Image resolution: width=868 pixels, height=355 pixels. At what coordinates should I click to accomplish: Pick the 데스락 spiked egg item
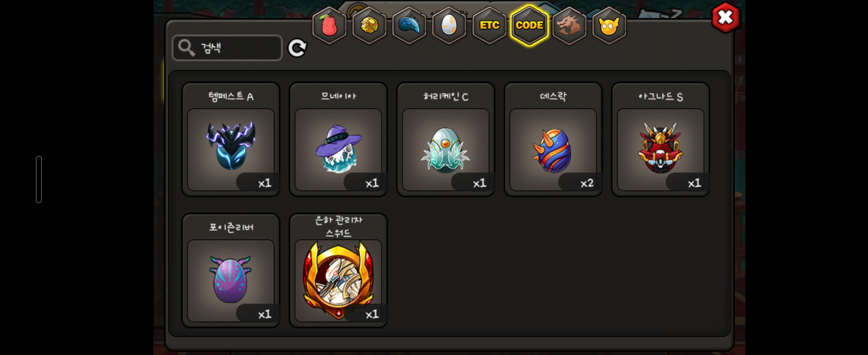tap(553, 139)
